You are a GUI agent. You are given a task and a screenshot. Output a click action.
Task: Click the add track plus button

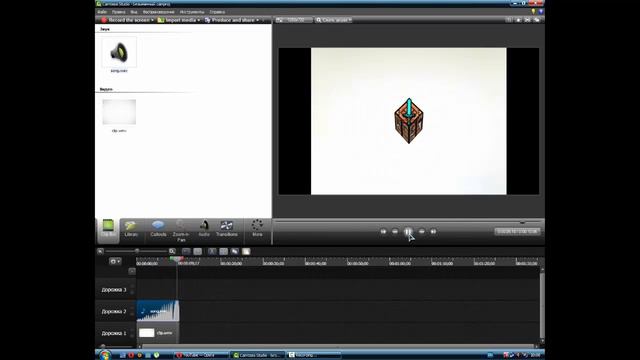(132, 271)
